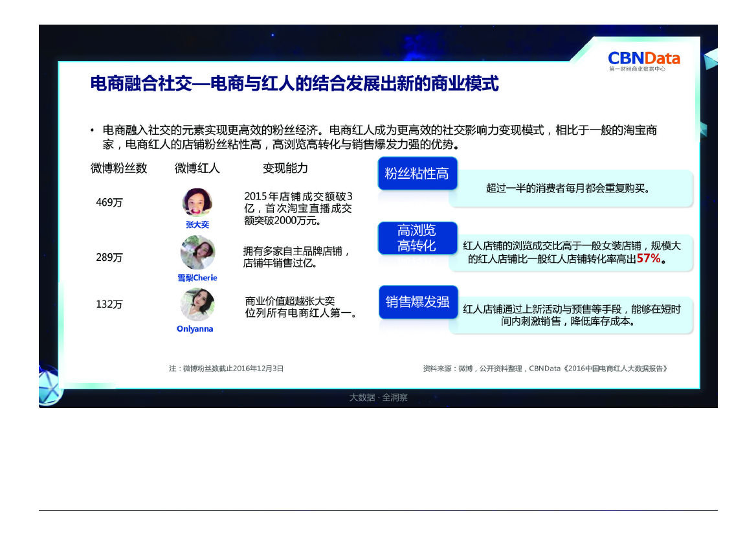Click the 资料来源 source citation
The width and height of the screenshot is (756, 535).
544,369
